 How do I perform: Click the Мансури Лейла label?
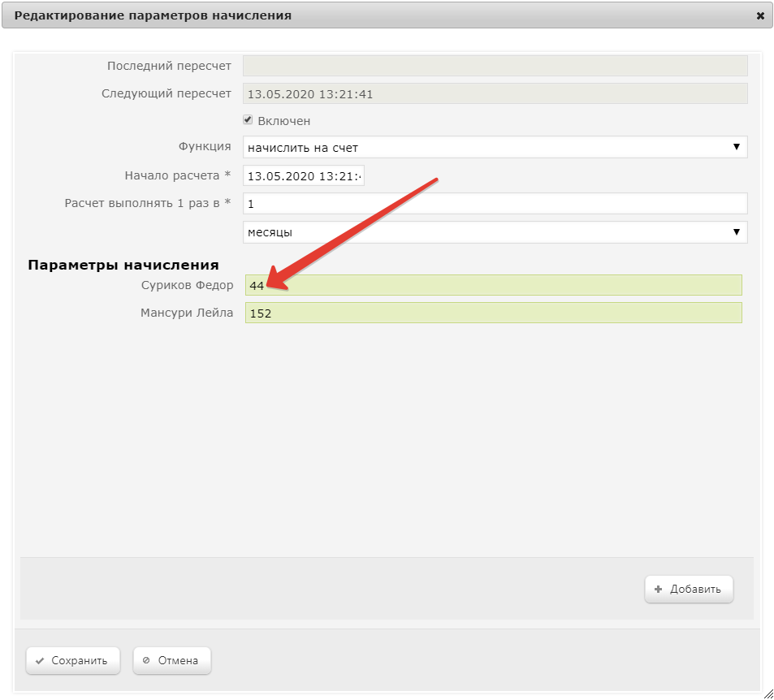pyautogui.click(x=187, y=313)
